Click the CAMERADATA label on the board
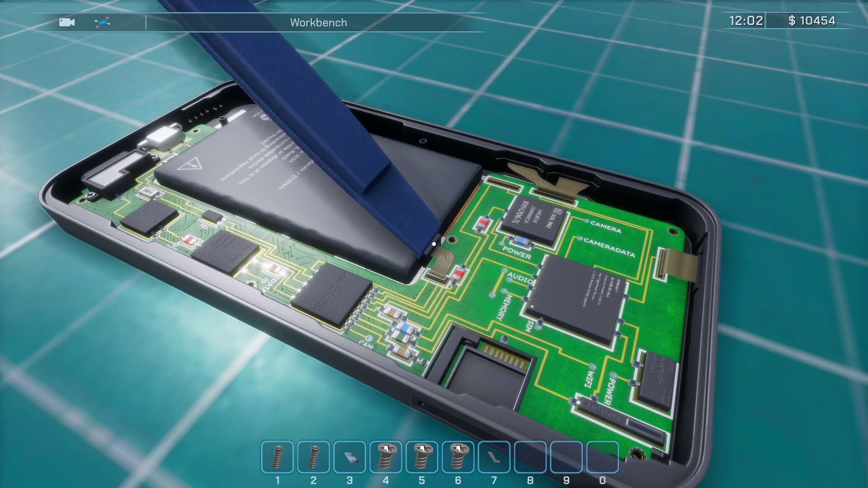868x488 pixels. 609,248
